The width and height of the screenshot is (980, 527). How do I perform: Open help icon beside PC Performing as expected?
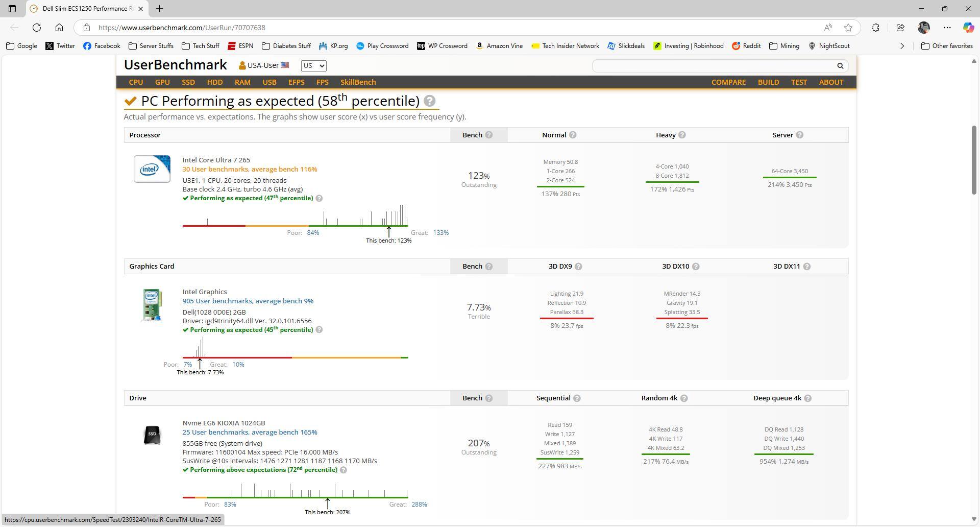[429, 101]
